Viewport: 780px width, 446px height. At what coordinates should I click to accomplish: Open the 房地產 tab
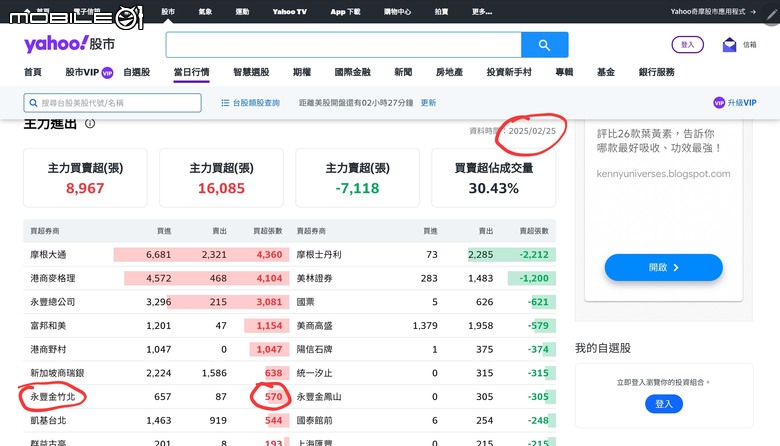click(x=450, y=72)
